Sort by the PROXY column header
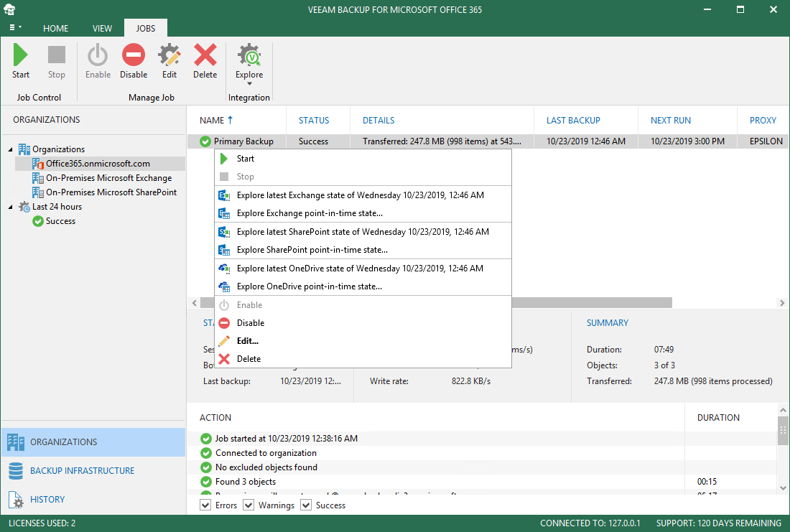The image size is (790, 532). (x=763, y=121)
